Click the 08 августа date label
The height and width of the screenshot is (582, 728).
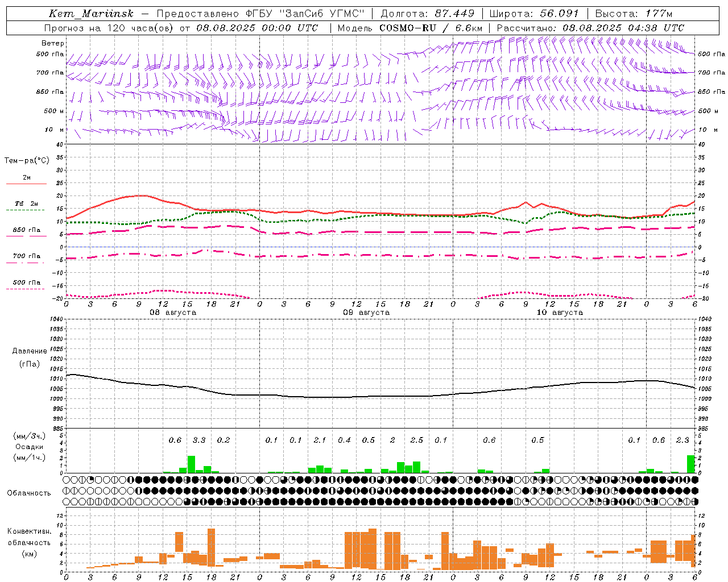pos(173,313)
